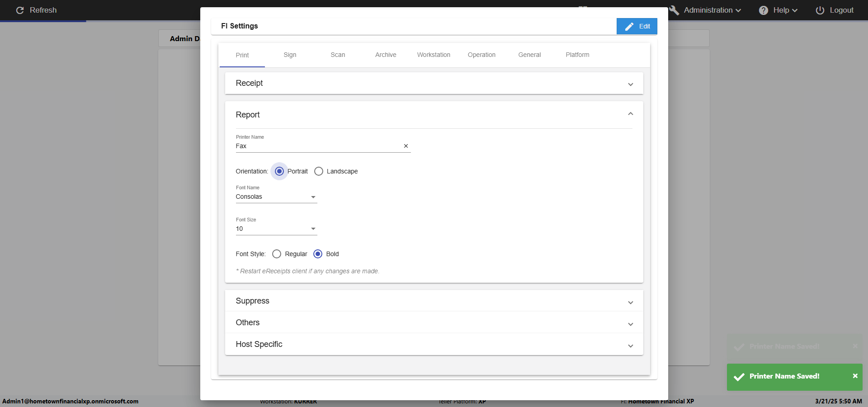Click the Logout power icon
This screenshot has width=868, height=407.
[820, 10]
